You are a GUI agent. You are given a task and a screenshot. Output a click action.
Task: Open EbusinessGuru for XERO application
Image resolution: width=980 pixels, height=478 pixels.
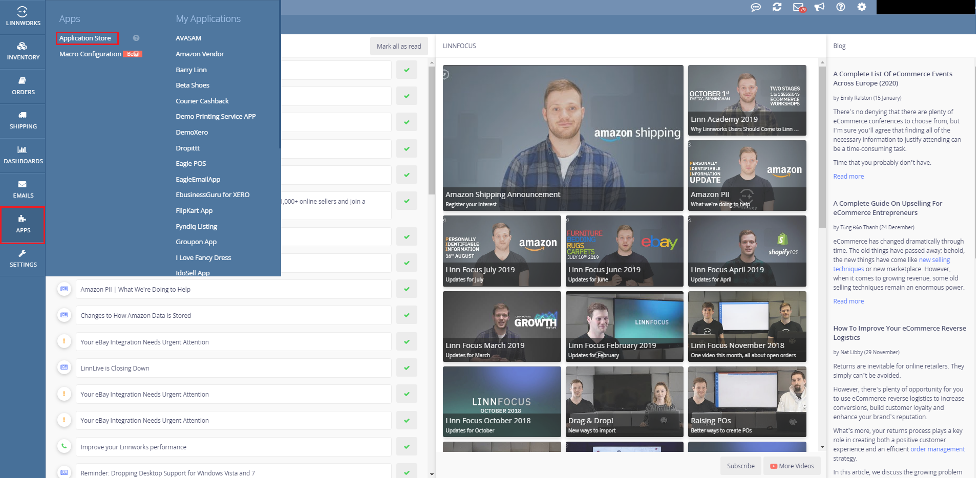coord(212,194)
